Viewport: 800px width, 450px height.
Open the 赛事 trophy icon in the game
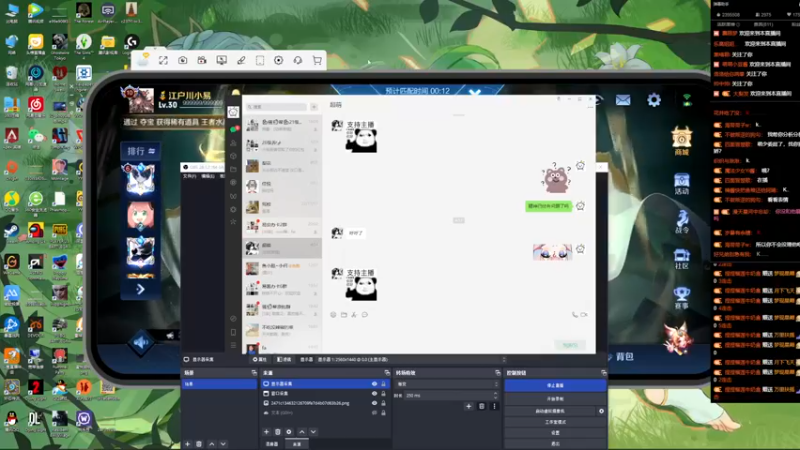[682, 298]
